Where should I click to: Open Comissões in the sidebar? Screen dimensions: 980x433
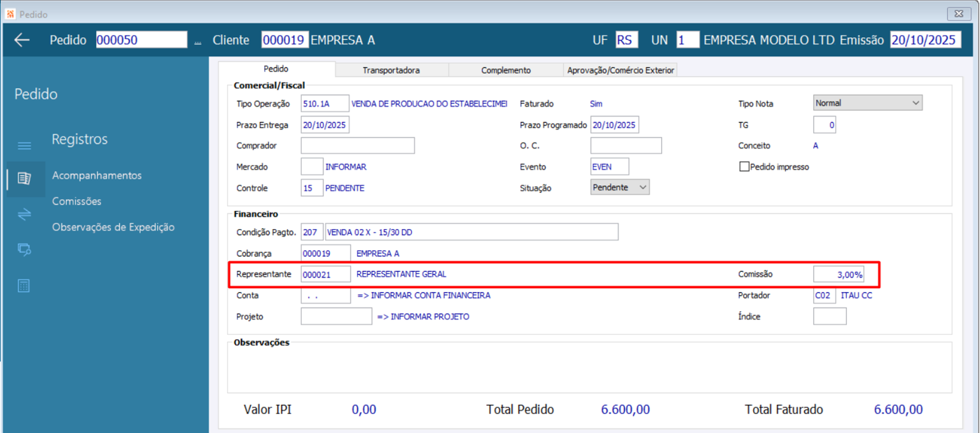[76, 201]
